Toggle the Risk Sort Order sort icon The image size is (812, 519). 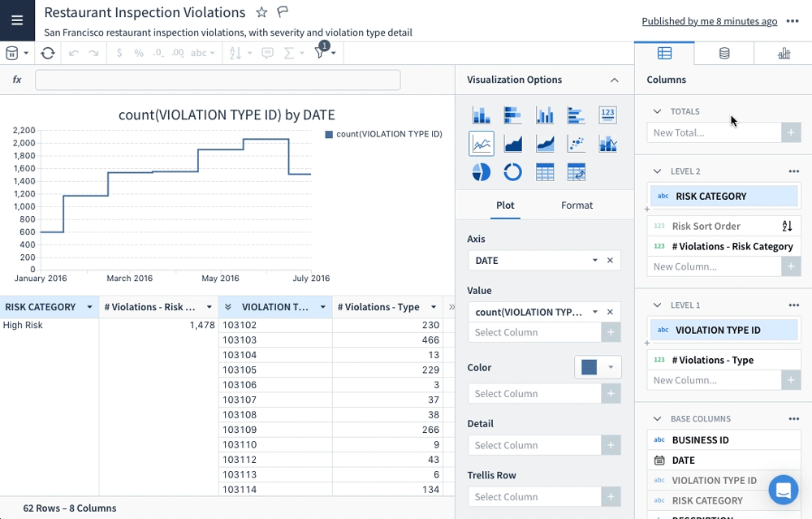pos(787,226)
